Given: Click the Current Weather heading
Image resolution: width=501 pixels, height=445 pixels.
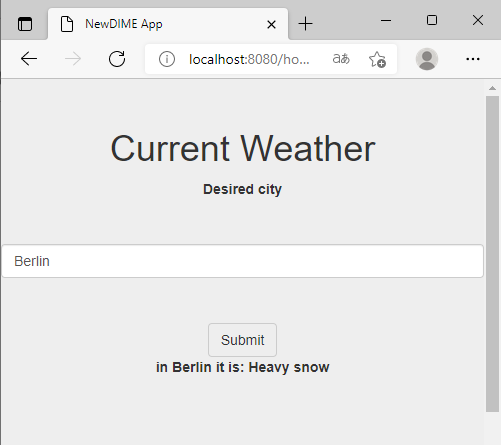Looking at the screenshot, I should [x=243, y=148].
